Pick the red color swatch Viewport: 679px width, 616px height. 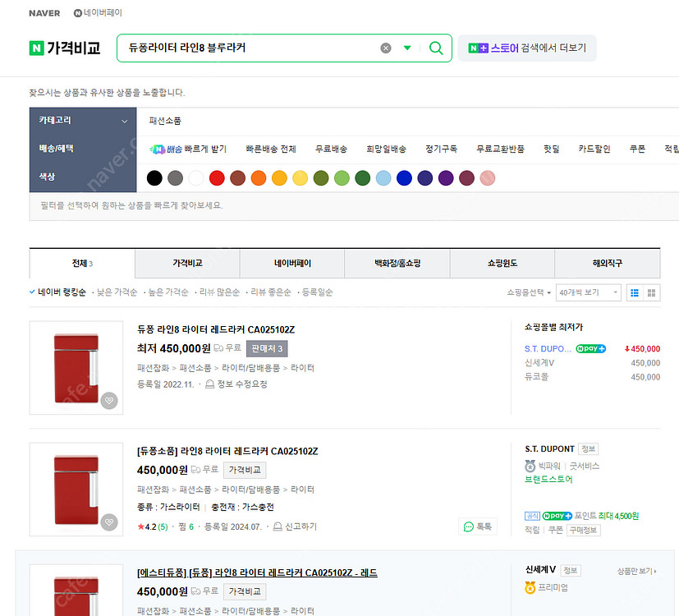click(217, 178)
